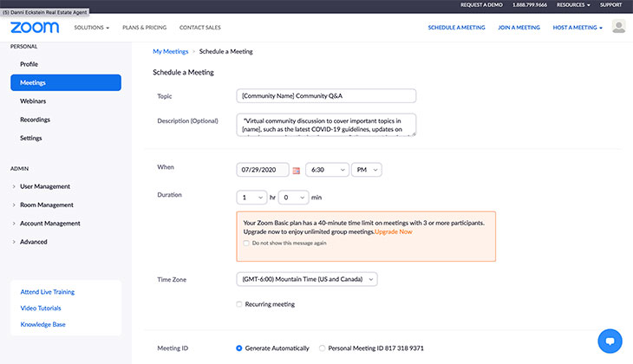Open the AM/PM dropdown

(x=367, y=170)
